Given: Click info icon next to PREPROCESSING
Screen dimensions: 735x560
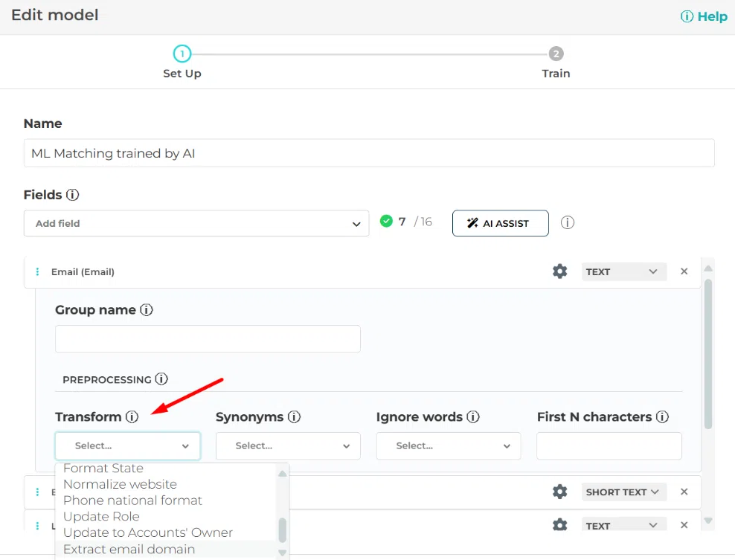Looking at the screenshot, I should (x=161, y=379).
